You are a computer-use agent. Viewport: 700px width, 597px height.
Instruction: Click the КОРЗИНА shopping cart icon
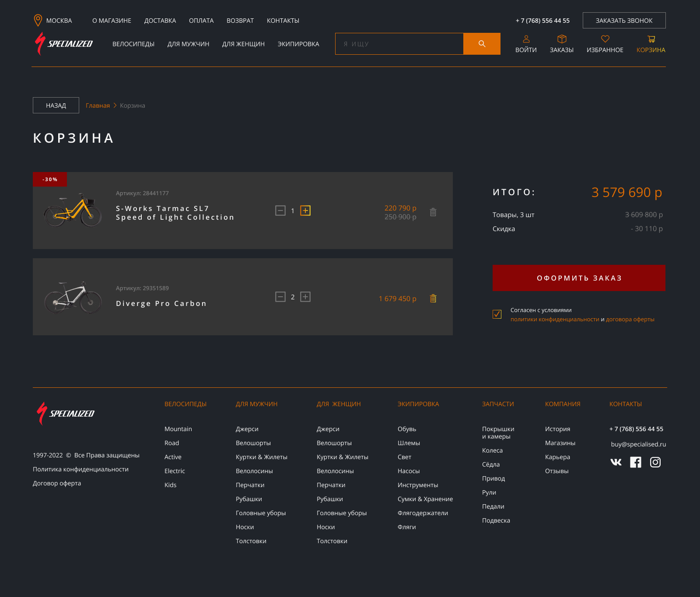click(651, 39)
